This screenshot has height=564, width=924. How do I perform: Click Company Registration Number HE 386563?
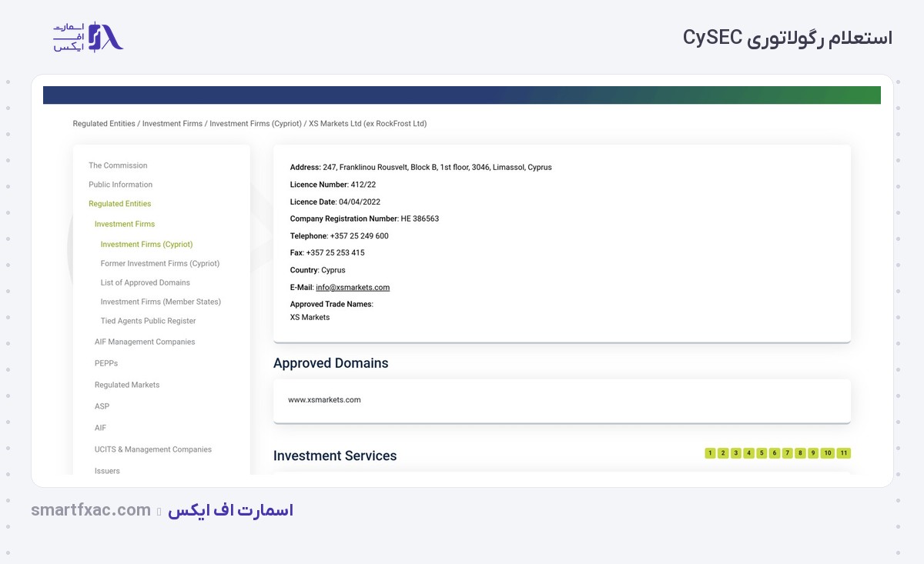pyautogui.click(x=364, y=219)
